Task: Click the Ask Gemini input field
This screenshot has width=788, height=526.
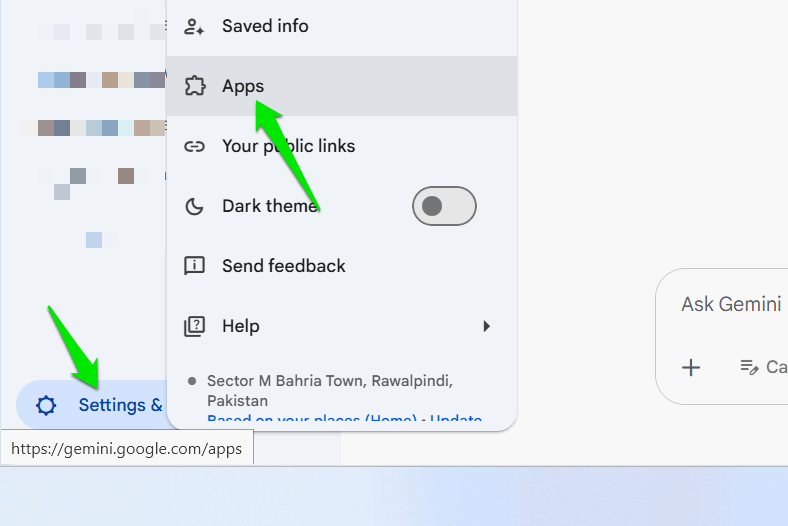Action: pyautogui.click(x=731, y=304)
